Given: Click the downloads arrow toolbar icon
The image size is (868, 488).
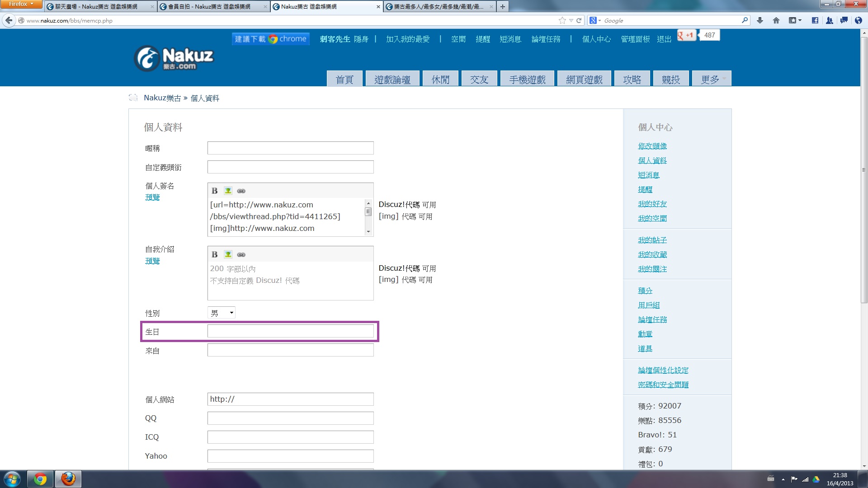Looking at the screenshot, I should (x=760, y=20).
